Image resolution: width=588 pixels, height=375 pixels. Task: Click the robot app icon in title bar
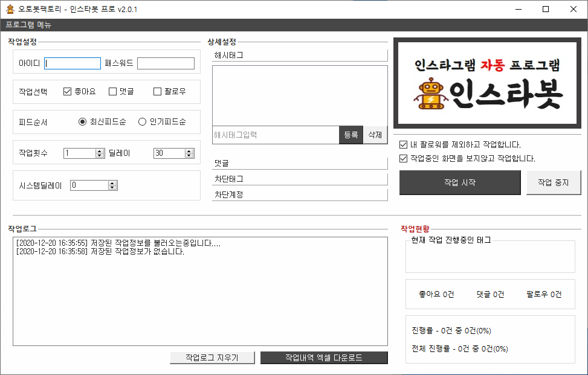pyautogui.click(x=10, y=9)
